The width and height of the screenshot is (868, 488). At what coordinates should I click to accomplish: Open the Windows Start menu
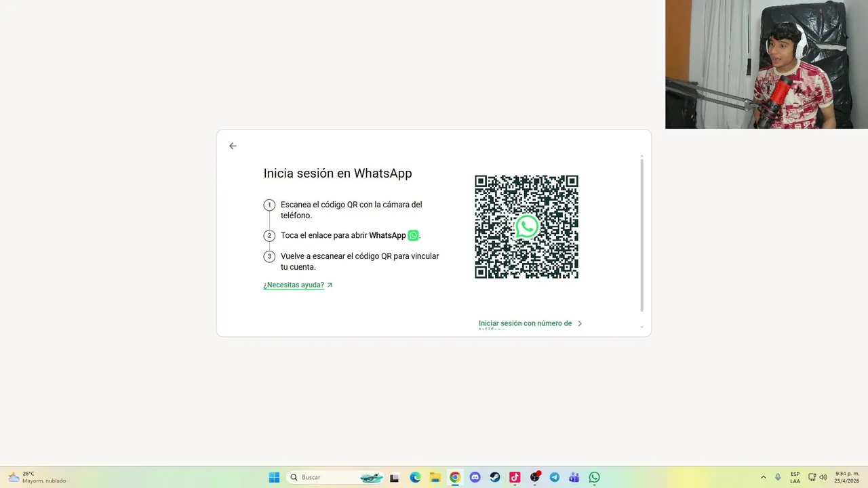click(x=274, y=477)
